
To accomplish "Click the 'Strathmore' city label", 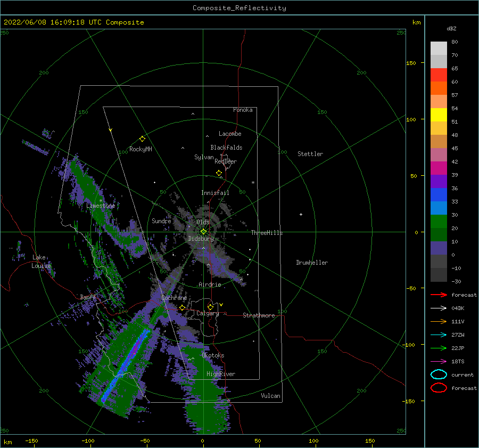I will (x=259, y=315).
